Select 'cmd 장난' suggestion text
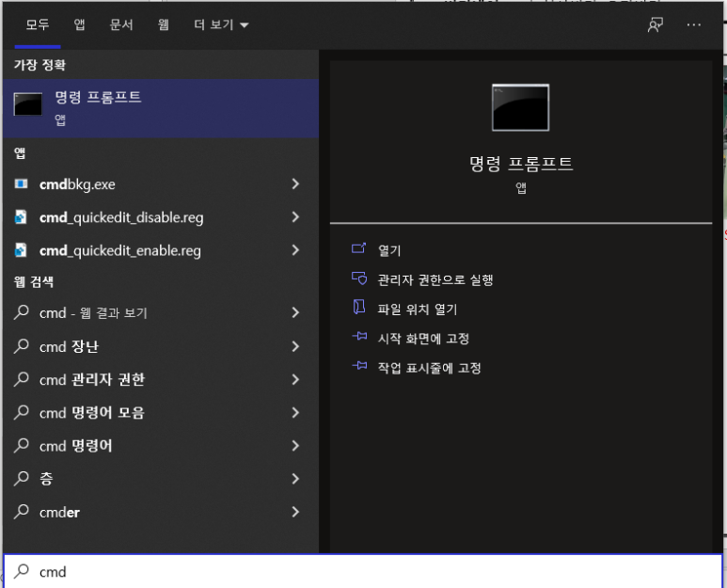The image size is (727, 588). [69, 346]
